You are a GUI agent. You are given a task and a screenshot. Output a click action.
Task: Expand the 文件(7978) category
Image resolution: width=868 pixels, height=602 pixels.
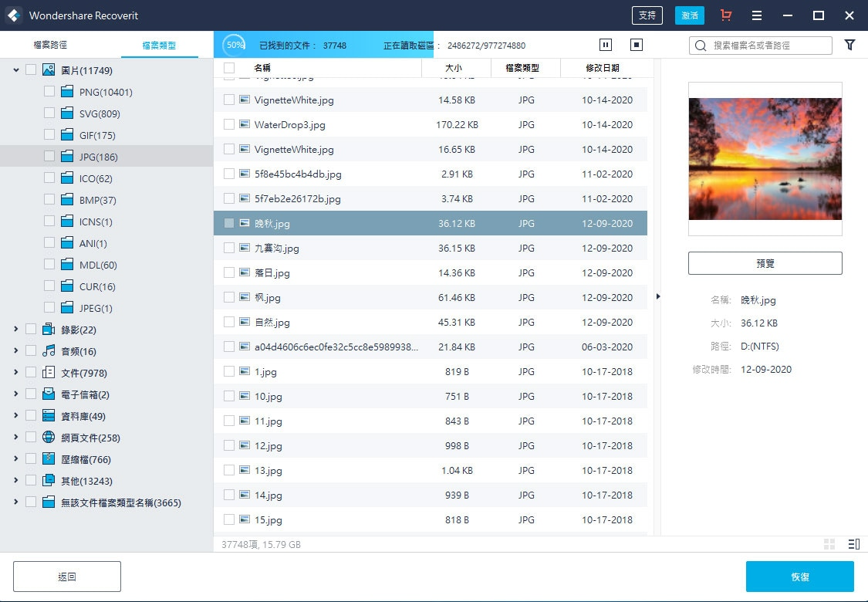16,372
